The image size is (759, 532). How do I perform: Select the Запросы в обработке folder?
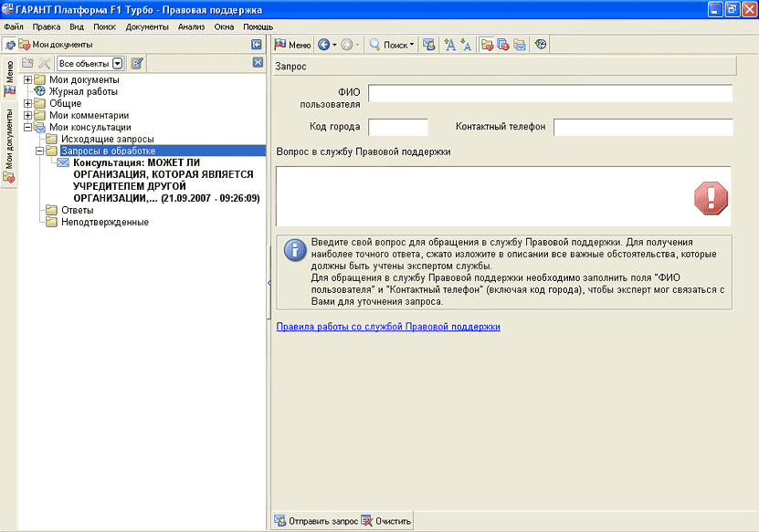(x=109, y=151)
